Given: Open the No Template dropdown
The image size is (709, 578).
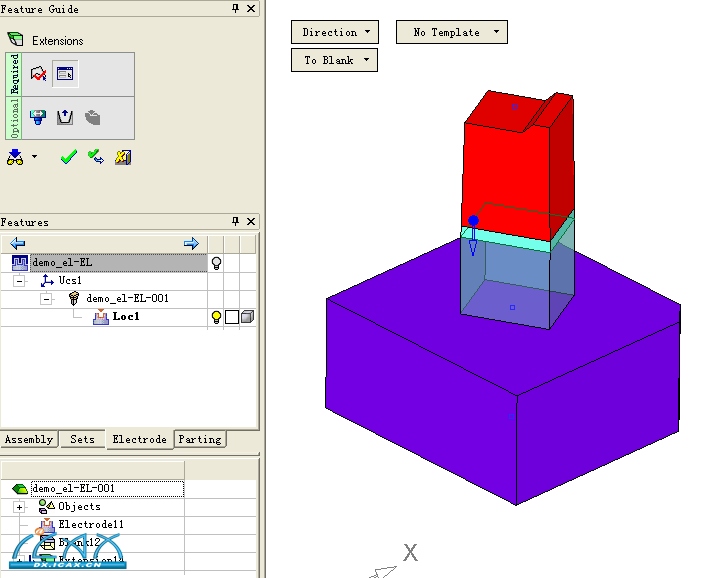Looking at the screenshot, I should coord(452,32).
